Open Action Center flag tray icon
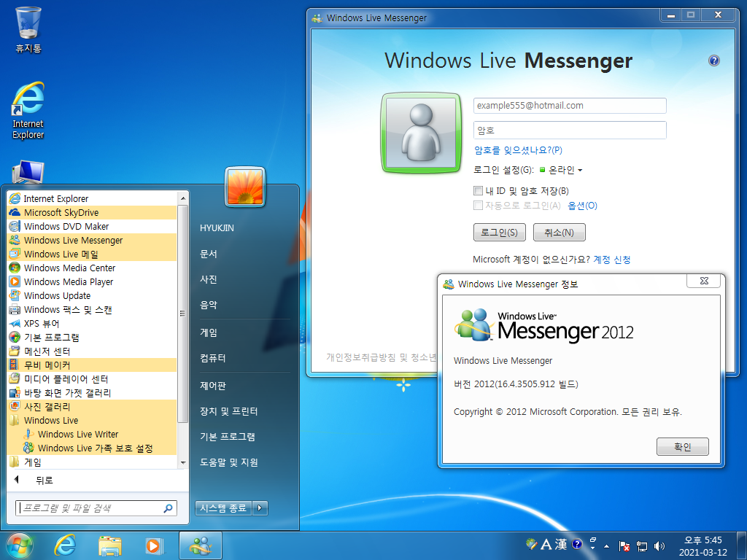The width and height of the screenshot is (747, 560). (624, 545)
